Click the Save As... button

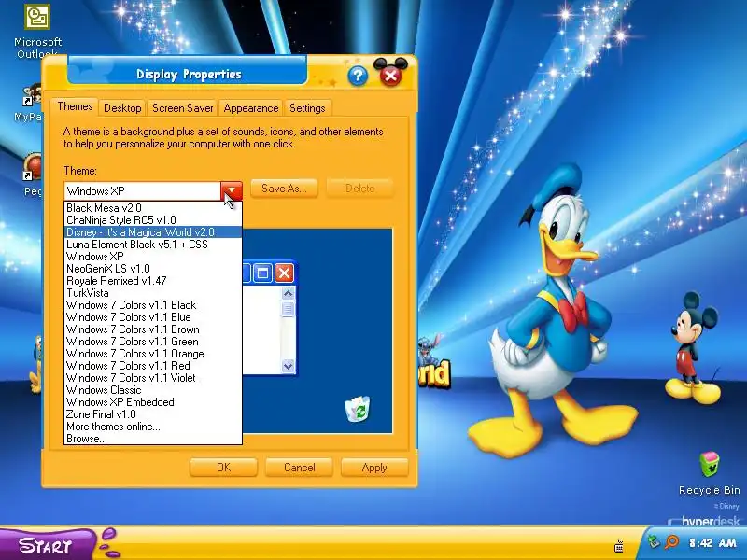coord(284,189)
